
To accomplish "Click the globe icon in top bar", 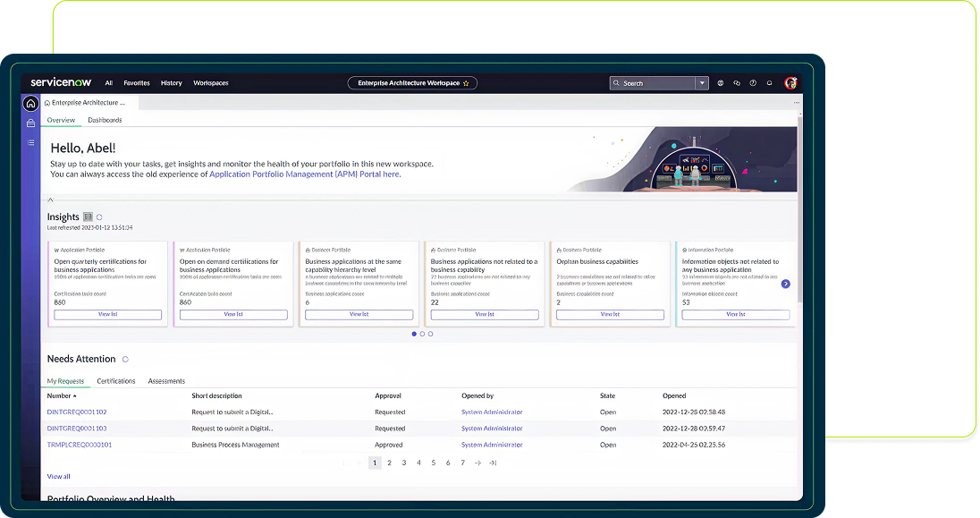I will (721, 83).
